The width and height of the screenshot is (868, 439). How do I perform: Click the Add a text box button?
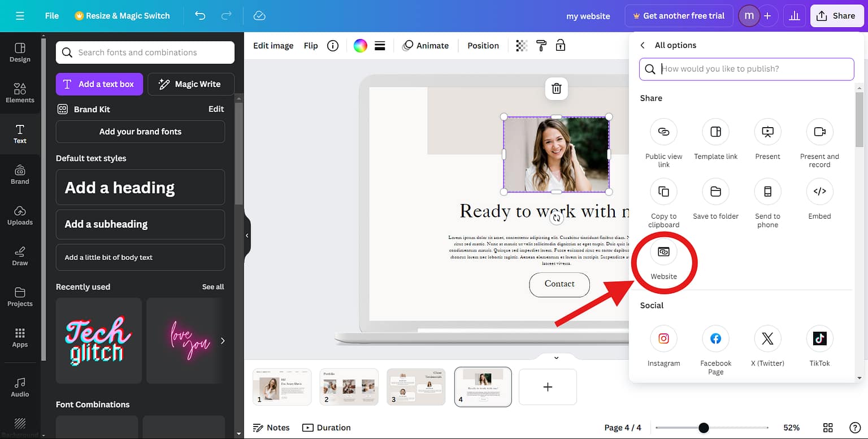click(x=99, y=84)
